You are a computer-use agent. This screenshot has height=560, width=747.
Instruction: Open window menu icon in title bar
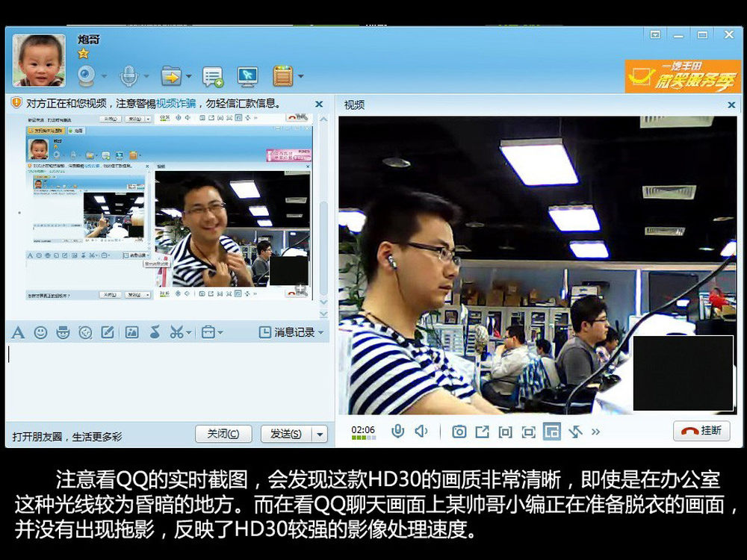coord(656,35)
